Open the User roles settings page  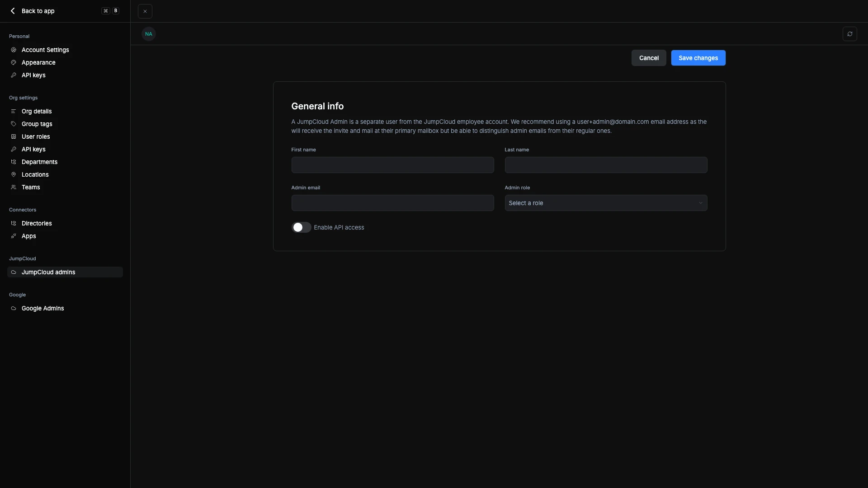point(36,136)
